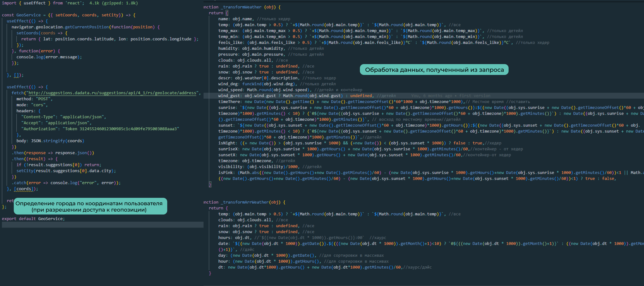Select the wind_speed property line

click(x=290, y=90)
